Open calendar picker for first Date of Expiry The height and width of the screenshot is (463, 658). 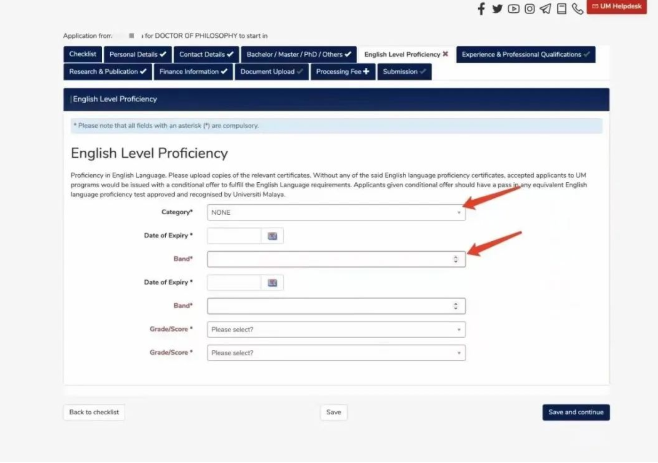[x=273, y=236]
